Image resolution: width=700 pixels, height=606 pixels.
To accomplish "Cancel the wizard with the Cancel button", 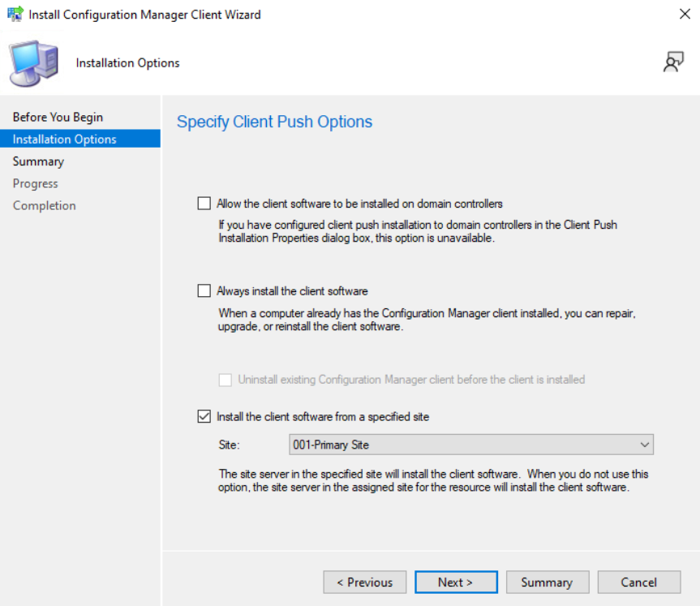I will coord(638,582).
